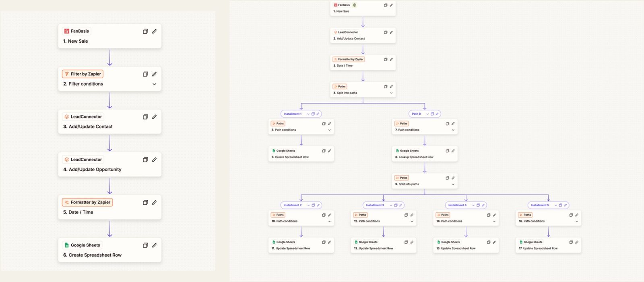Edit the '5. Date / Time' step
The image size is (644, 282).
click(x=154, y=202)
